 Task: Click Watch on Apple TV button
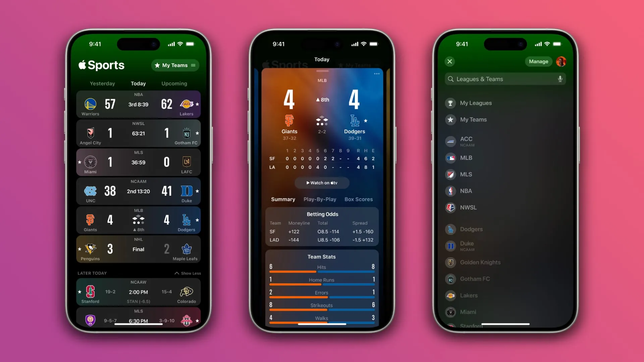[322, 183]
